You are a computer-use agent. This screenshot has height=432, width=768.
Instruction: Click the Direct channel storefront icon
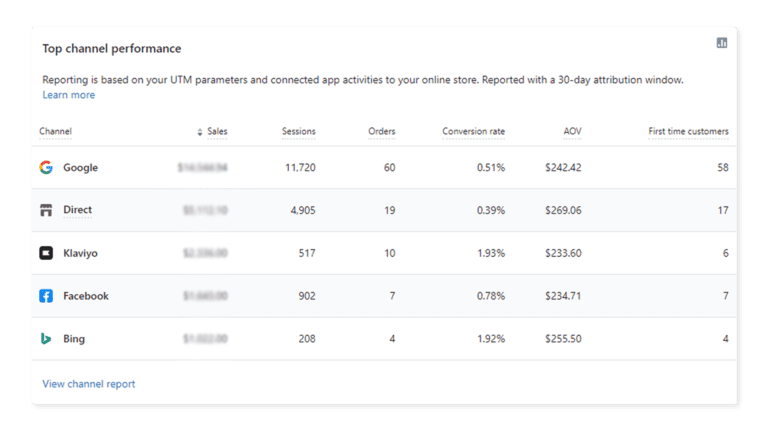pos(46,211)
